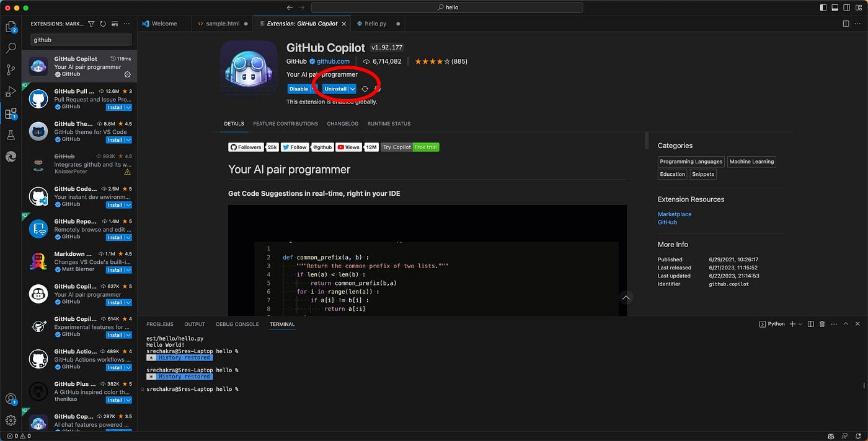
Task: Open Changelog tab
Action: [x=343, y=124]
